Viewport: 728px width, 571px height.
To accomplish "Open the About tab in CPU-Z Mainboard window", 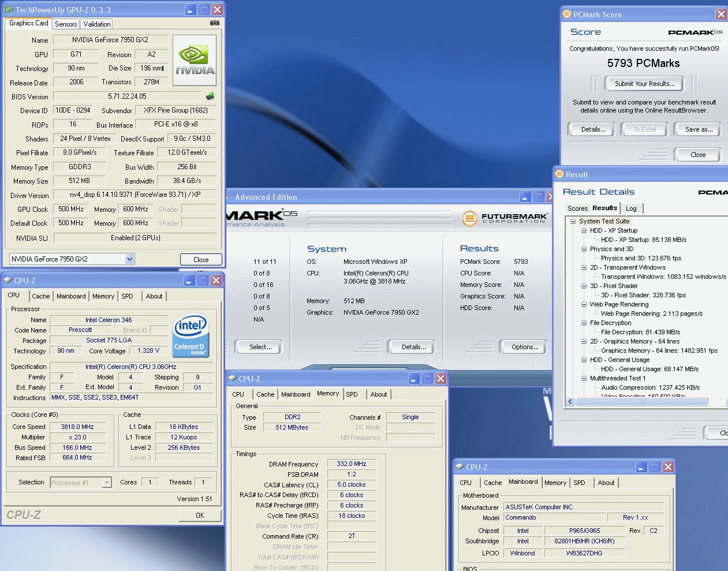I will (606, 483).
